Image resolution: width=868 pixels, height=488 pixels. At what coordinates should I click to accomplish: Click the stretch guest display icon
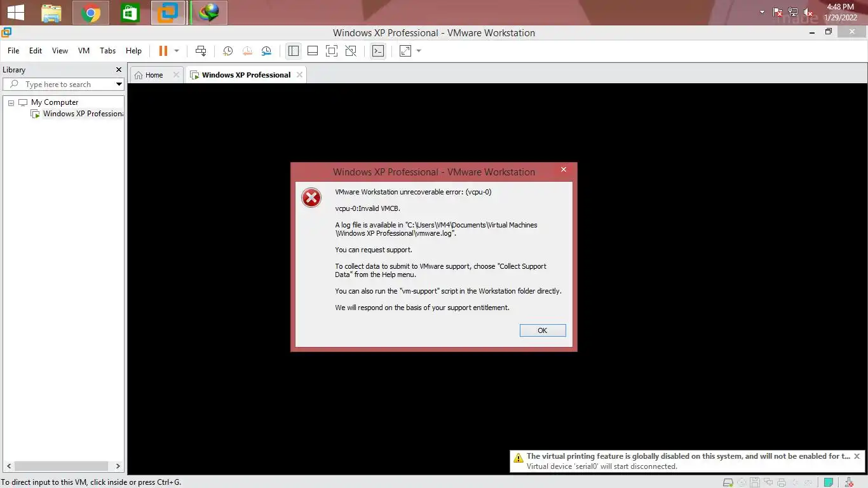click(x=405, y=51)
